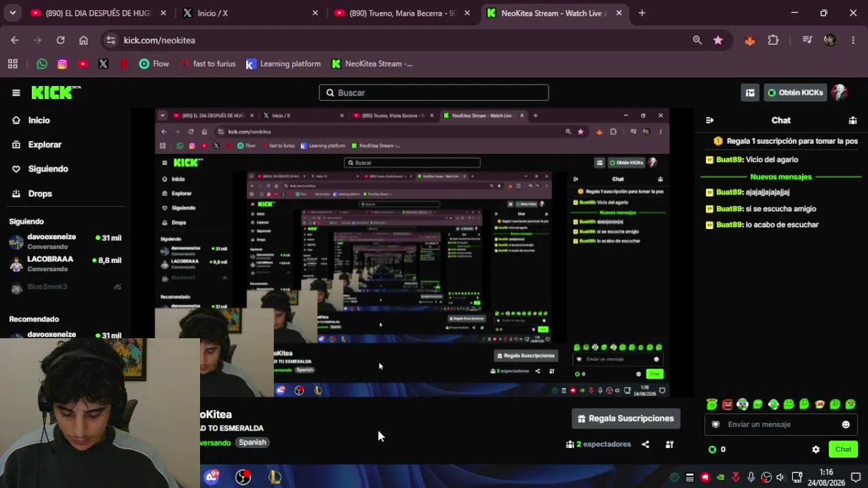Open Drops in the sidebar
Viewport: 868px width, 488px height.
coord(33,193)
